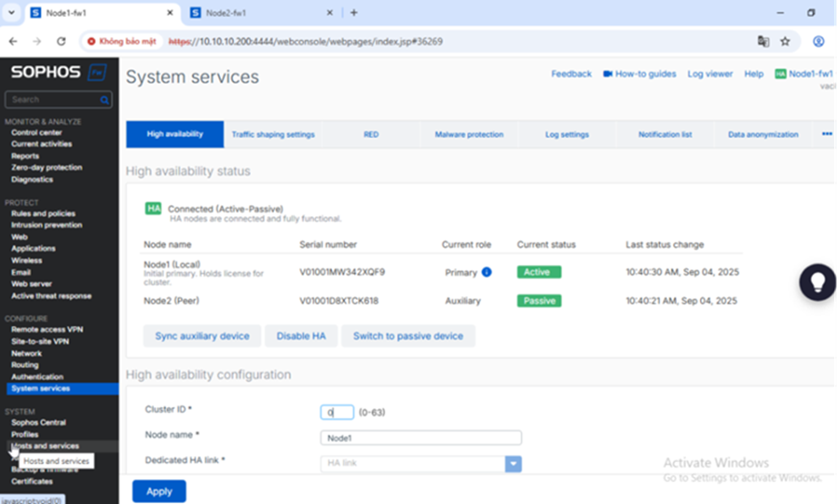The image size is (837, 504).
Task: Select Hosts and services in sidebar
Action: pyautogui.click(x=44, y=446)
